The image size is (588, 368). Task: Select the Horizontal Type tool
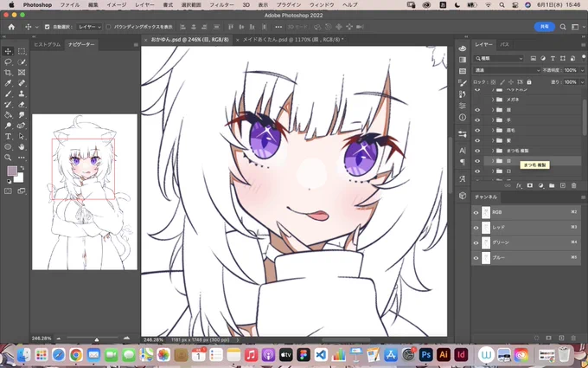(8, 136)
